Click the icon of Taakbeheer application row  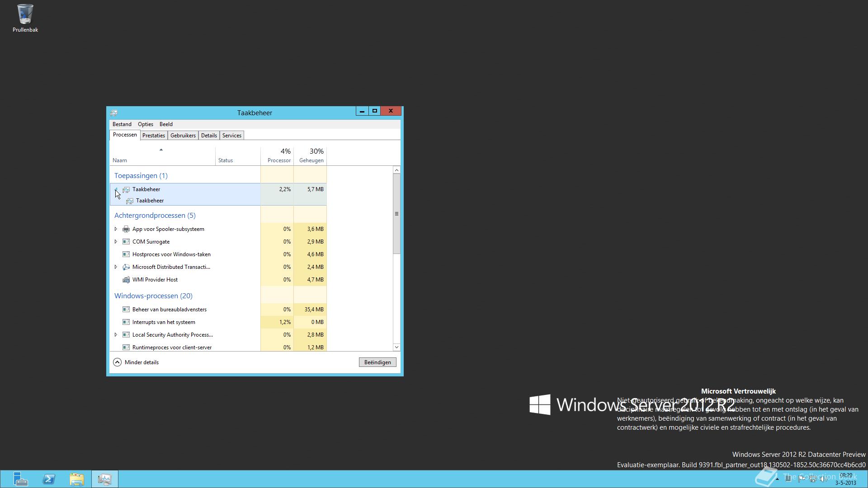tap(126, 189)
